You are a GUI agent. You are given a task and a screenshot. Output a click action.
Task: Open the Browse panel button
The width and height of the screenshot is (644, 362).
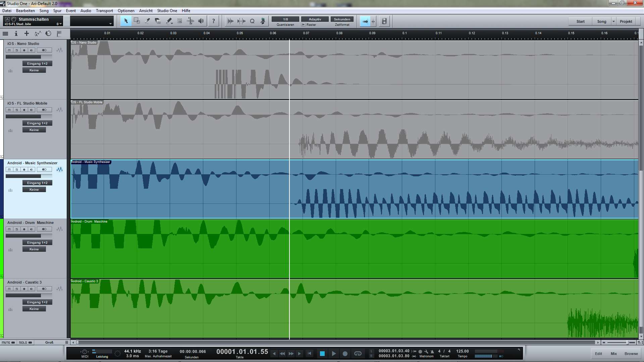(x=631, y=354)
